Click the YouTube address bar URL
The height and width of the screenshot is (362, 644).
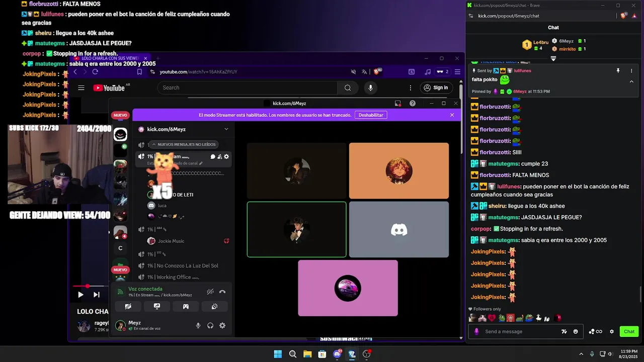[198, 72]
